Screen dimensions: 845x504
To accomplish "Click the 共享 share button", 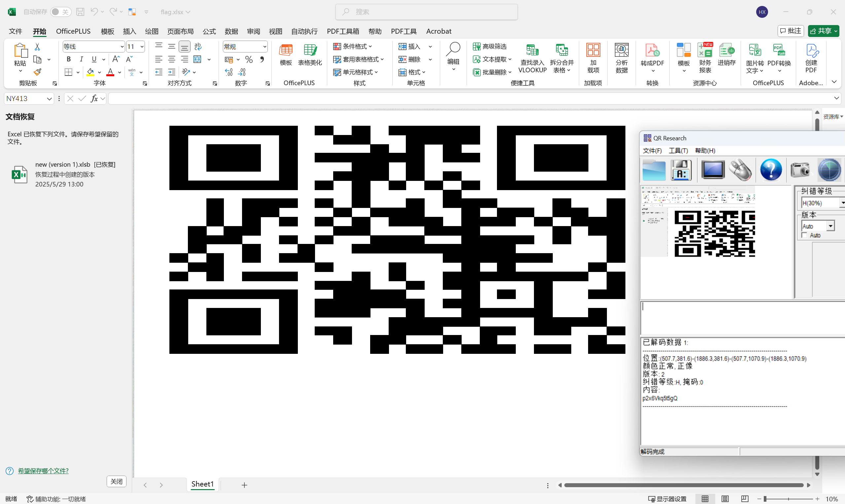I will pyautogui.click(x=824, y=31).
